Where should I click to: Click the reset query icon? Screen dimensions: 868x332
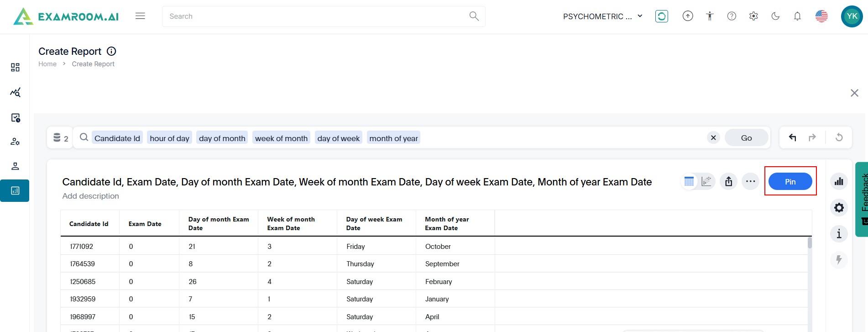pyautogui.click(x=839, y=138)
